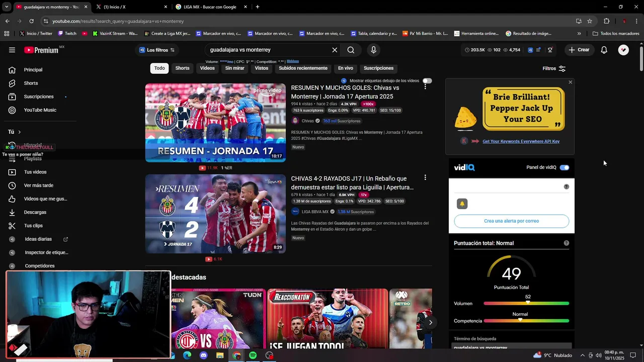The height and width of the screenshot is (362, 644).
Task: Go to Shorts in the sidebar
Action: click(x=31, y=83)
